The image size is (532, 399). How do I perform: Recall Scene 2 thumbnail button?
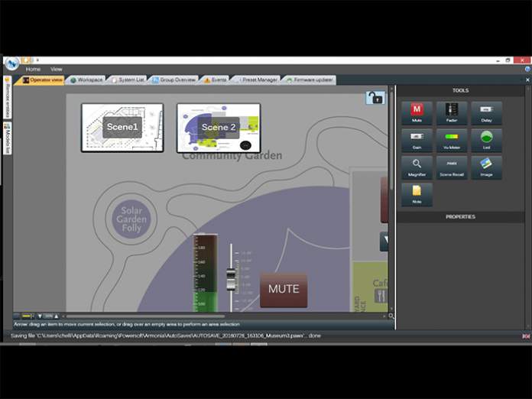pos(219,128)
